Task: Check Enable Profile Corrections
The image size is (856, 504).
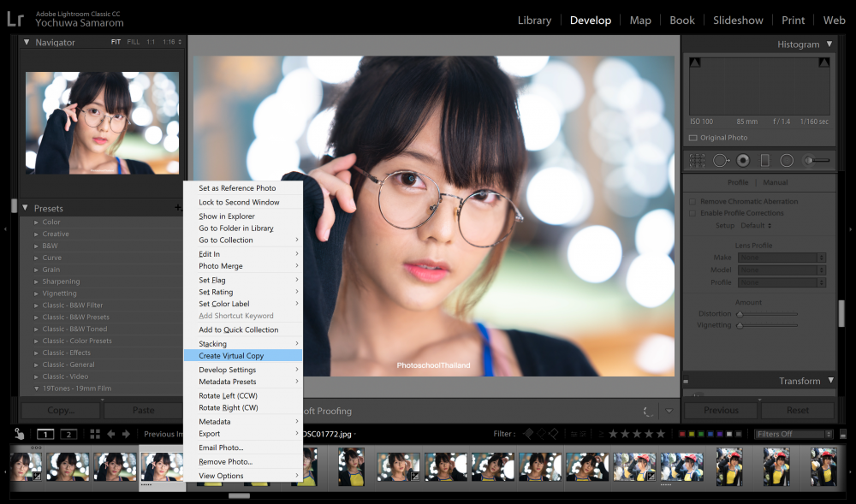Action: [693, 213]
